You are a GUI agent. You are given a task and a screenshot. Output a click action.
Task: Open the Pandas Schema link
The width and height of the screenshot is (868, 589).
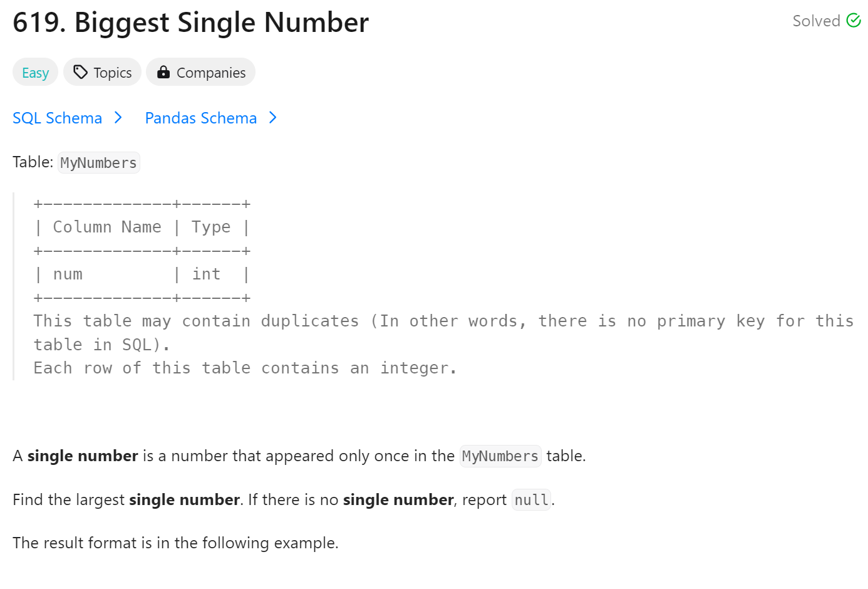[201, 118]
